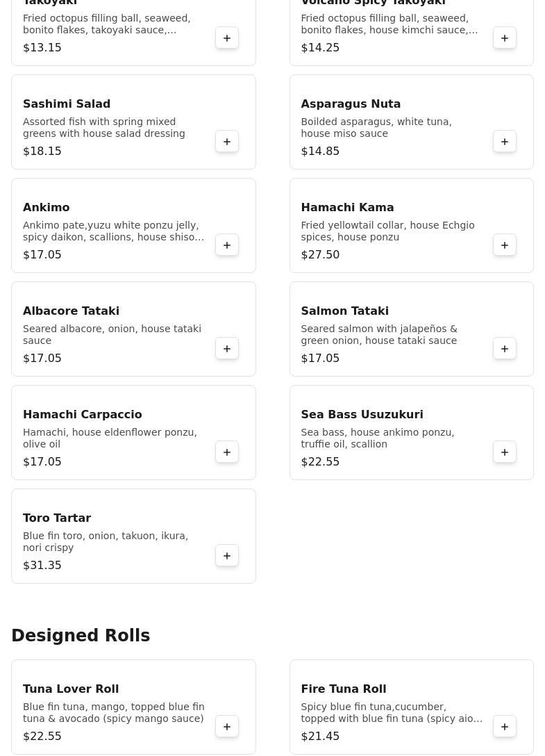Add Tuna Lover Roll to order
The height and width of the screenshot is (756, 545).
(227, 727)
